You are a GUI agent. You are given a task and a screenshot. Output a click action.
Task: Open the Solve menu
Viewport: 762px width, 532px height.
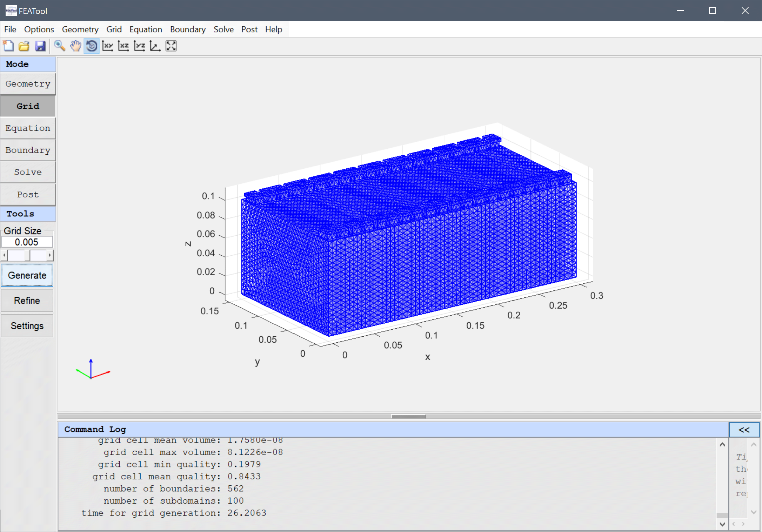pyautogui.click(x=223, y=29)
